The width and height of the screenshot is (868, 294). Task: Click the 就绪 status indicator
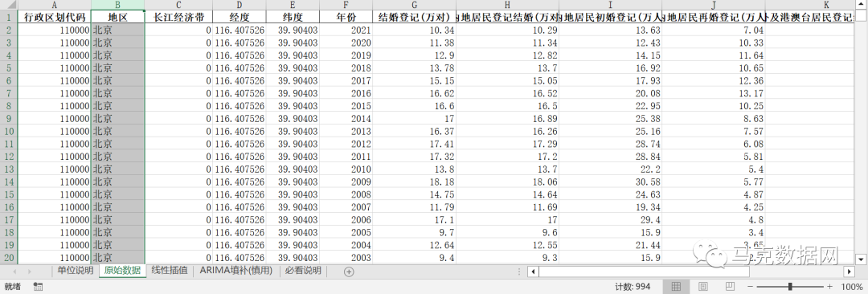tap(11, 286)
